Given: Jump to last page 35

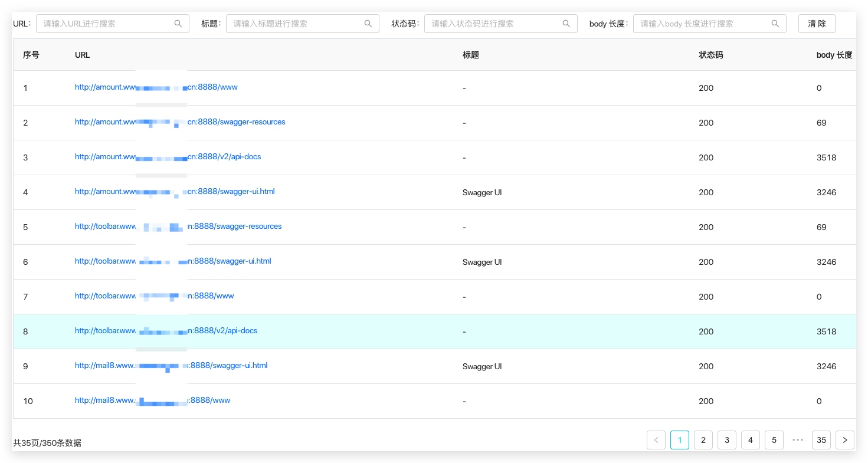Looking at the screenshot, I should click(821, 440).
